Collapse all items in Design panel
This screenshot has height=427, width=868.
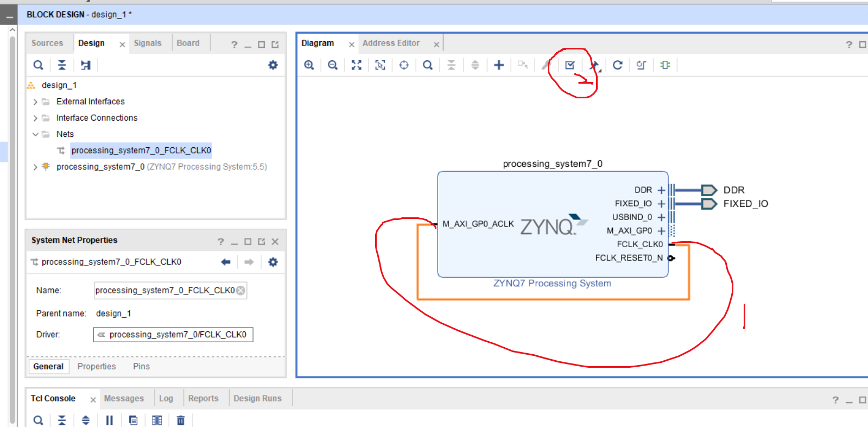62,65
